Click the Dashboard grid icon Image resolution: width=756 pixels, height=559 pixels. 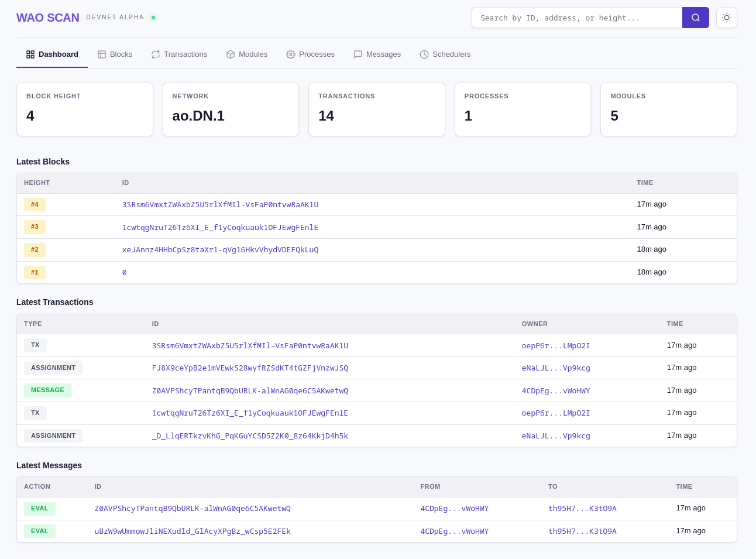(30, 54)
